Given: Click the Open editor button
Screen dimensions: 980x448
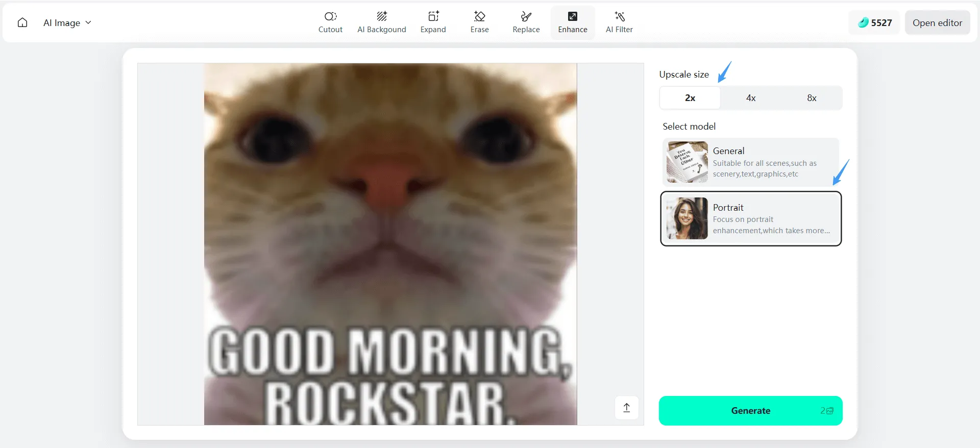Looking at the screenshot, I should point(937,23).
